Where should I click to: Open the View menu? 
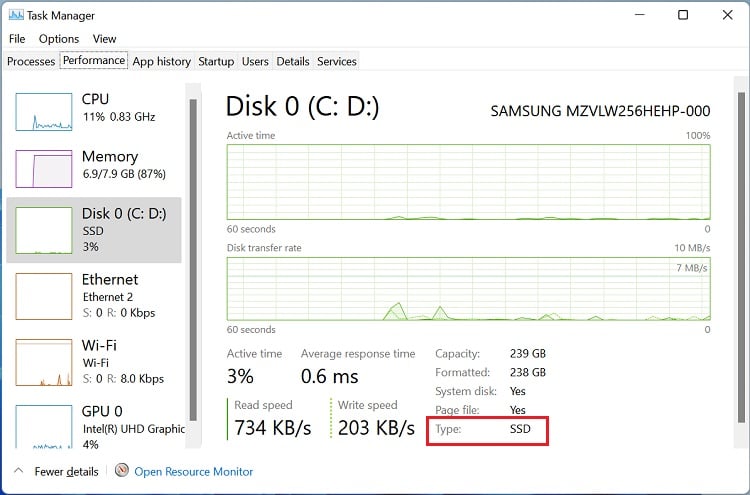pos(105,39)
